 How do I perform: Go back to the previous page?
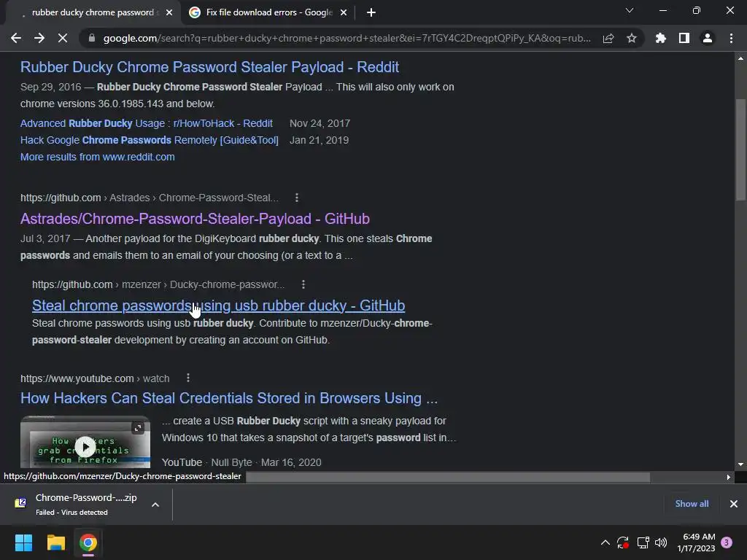(16, 38)
